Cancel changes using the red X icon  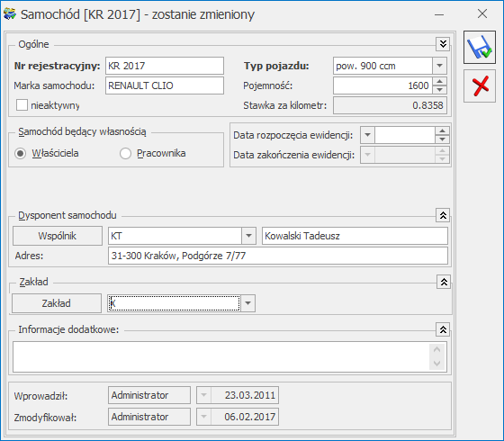[x=479, y=86]
